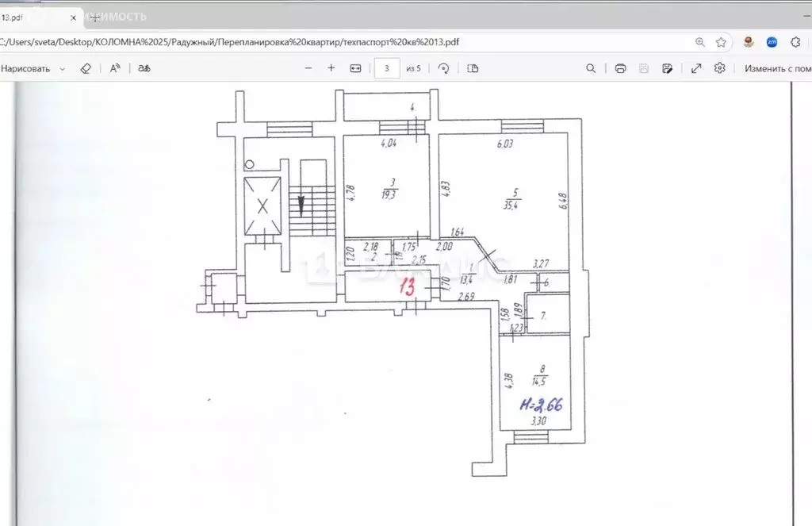Open the address bar zoom indicator
Image resolution: width=812 pixels, height=526 pixels.
click(699, 42)
